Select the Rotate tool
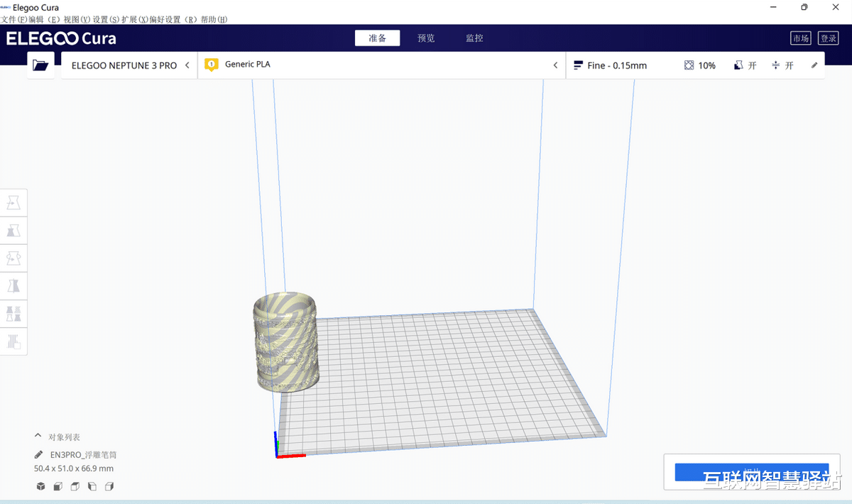The height and width of the screenshot is (504, 852). pyautogui.click(x=14, y=258)
